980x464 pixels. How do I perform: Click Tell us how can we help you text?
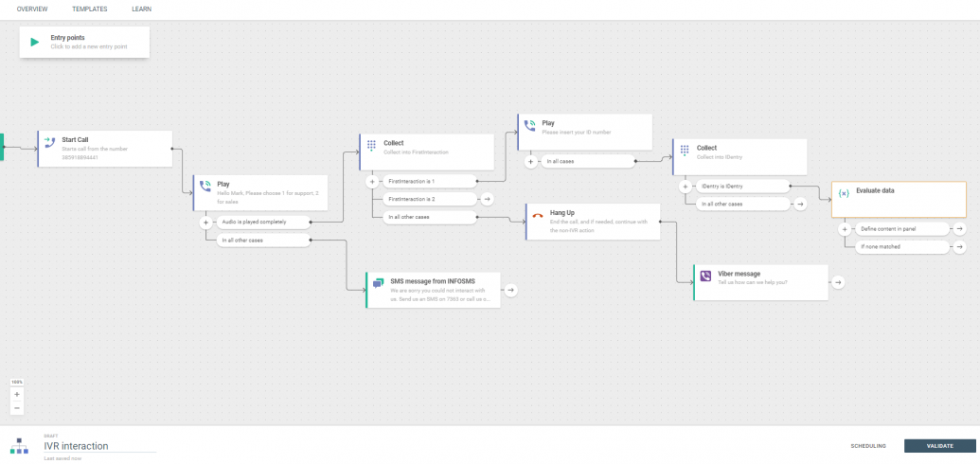click(x=753, y=282)
